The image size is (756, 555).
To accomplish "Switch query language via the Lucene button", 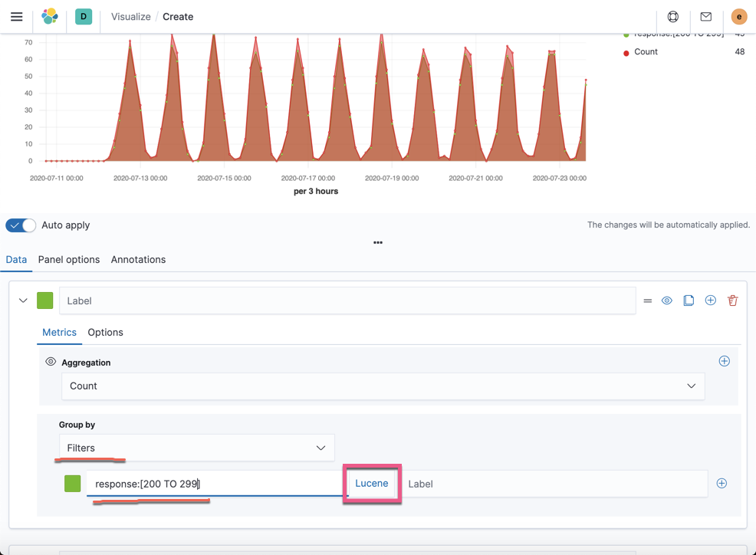I will click(x=371, y=484).
